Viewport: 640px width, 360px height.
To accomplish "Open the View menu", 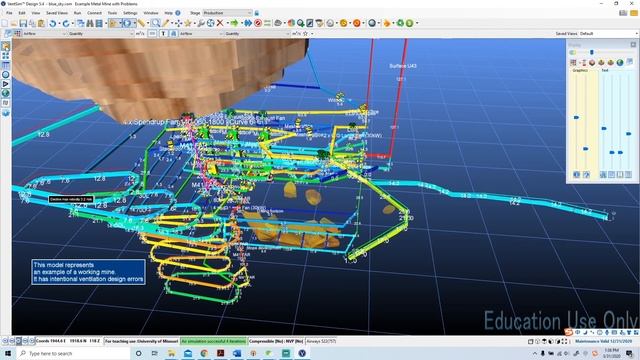I will tap(36, 13).
